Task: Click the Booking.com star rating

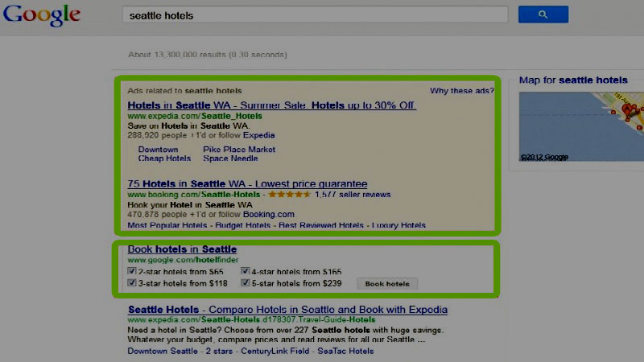Action: click(290, 195)
